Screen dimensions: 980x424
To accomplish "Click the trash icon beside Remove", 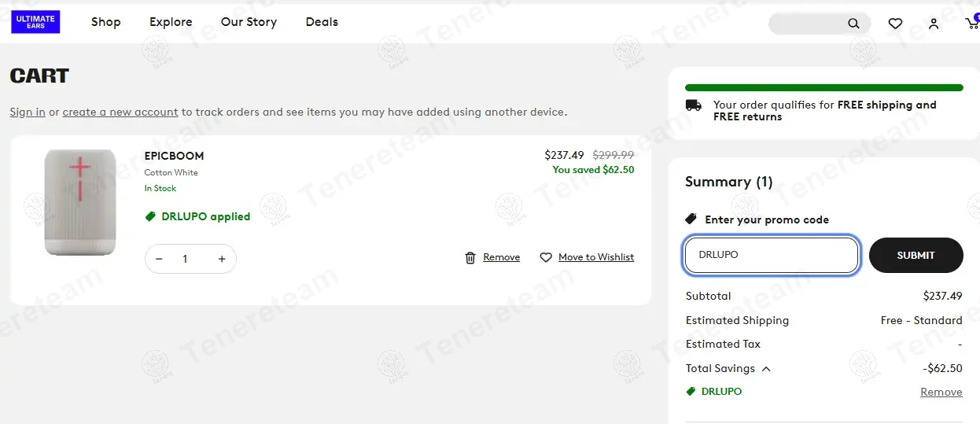I will pyautogui.click(x=470, y=257).
